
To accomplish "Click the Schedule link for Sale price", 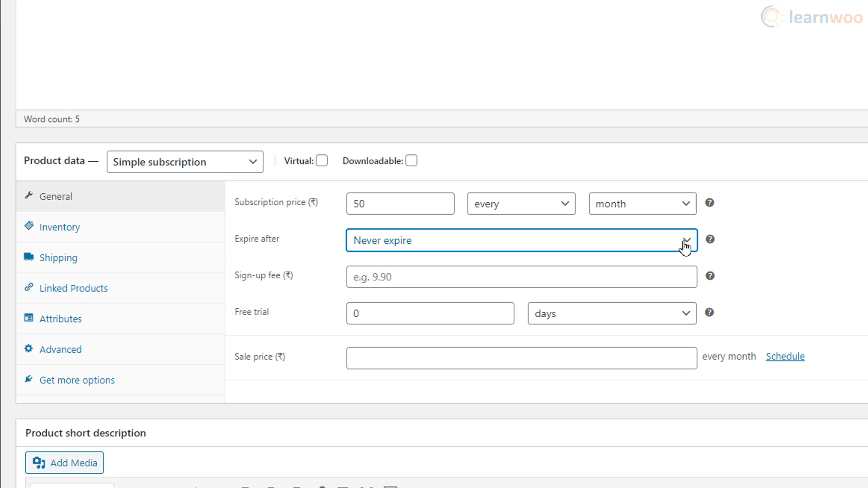I will [x=786, y=357].
